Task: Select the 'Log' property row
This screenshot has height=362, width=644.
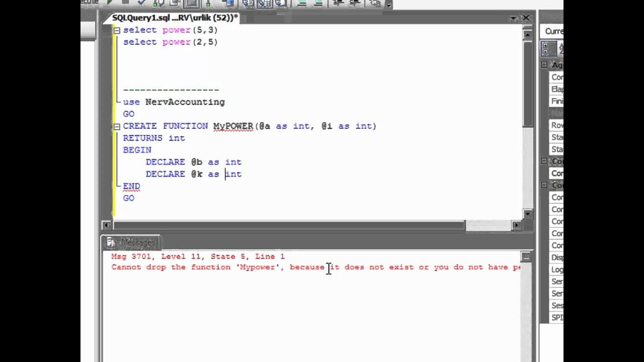Action: (557, 269)
